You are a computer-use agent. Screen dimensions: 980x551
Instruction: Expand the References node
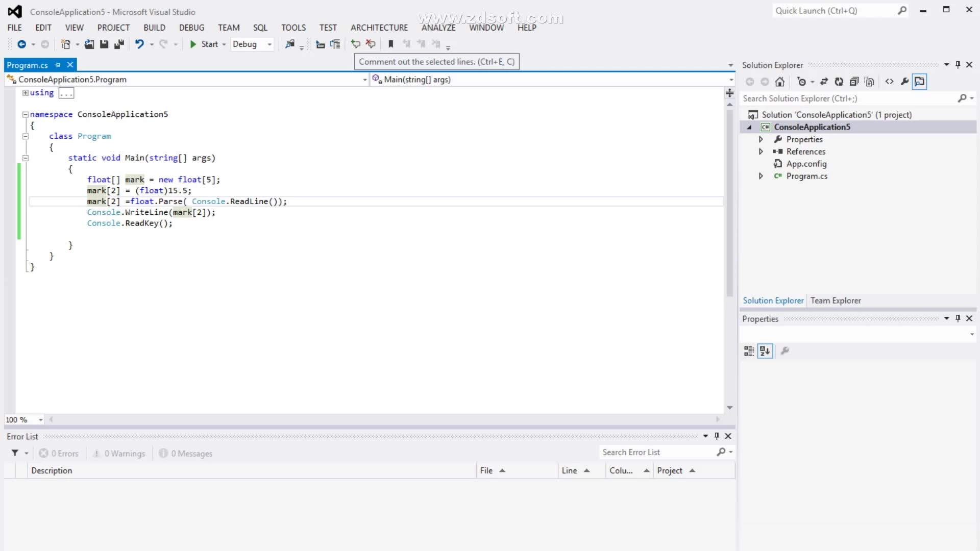click(761, 152)
